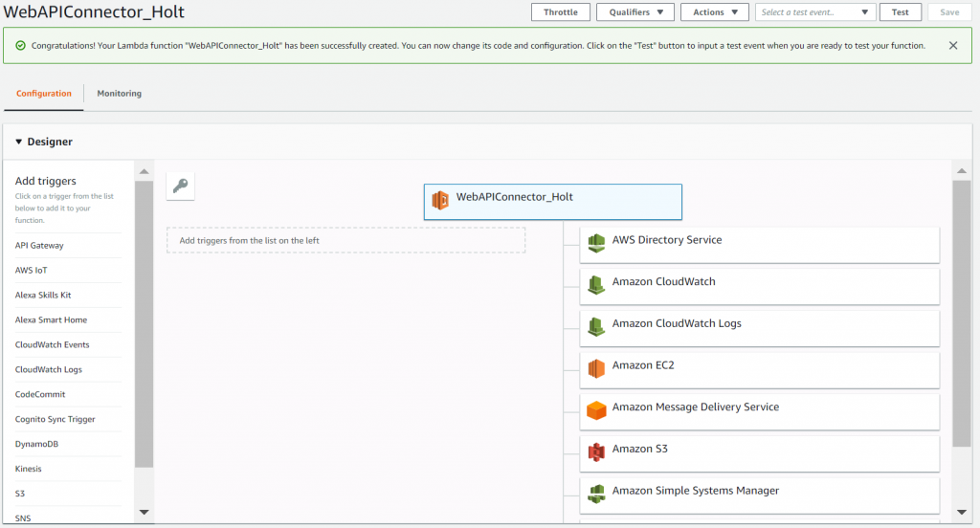This screenshot has height=528, width=980.
Task: Click the key permissions icon
Action: pyautogui.click(x=181, y=186)
